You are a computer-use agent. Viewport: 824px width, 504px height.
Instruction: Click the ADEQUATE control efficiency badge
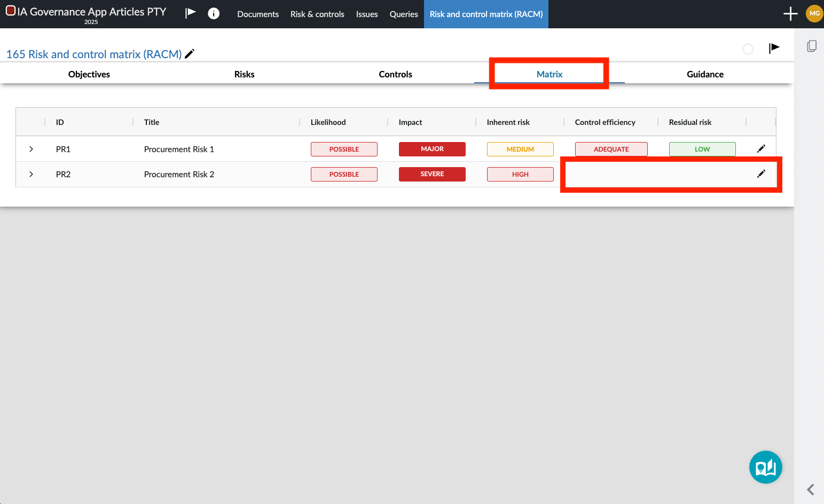611,149
